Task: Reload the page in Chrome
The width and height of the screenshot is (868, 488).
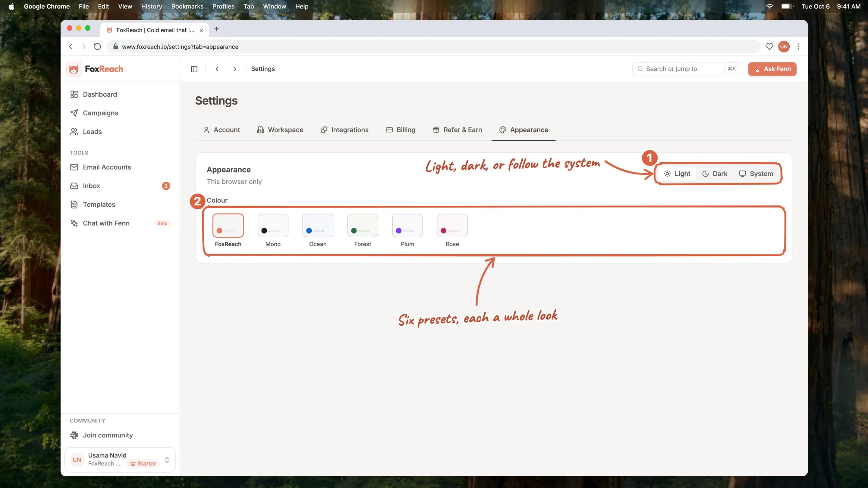Action: click(97, 46)
